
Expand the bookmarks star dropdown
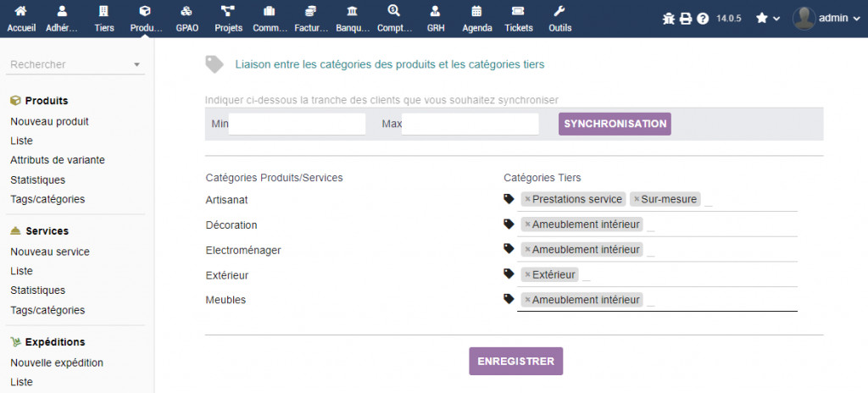tap(767, 18)
